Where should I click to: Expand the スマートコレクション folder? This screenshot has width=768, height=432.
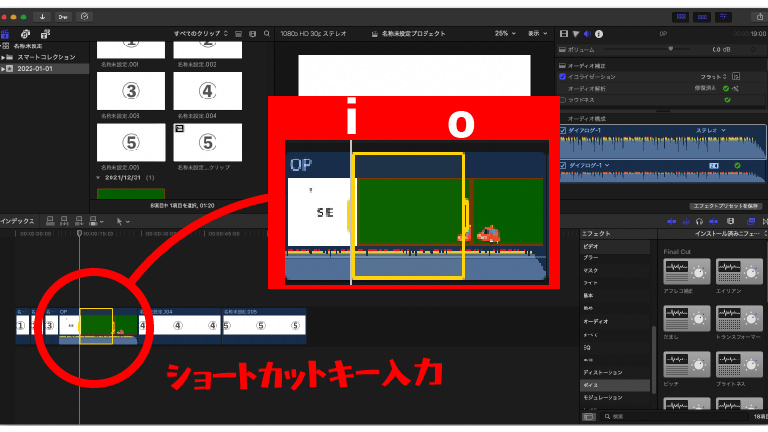tap(3, 57)
